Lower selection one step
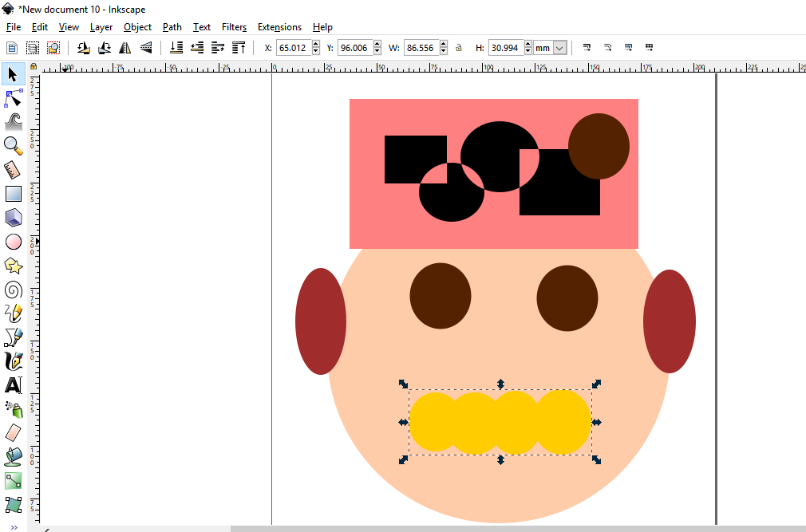Viewport: 806px width, 532px height. point(197,48)
